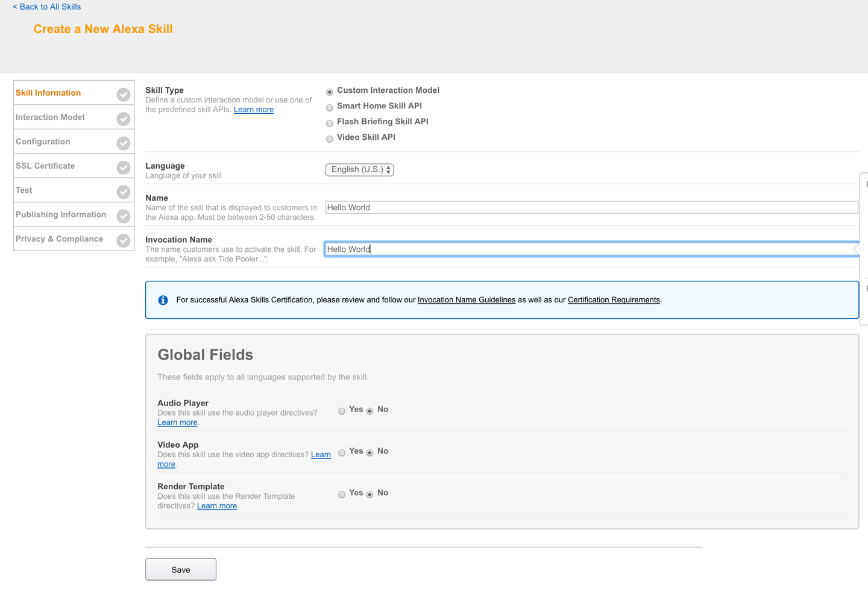Image resolution: width=868 pixels, height=591 pixels.
Task: Click the Test step checkmark icon
Action: point(124,192)
